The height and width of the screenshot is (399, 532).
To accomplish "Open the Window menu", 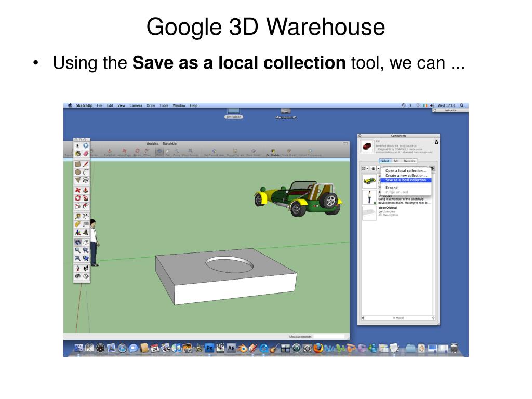I will [179, 105].
